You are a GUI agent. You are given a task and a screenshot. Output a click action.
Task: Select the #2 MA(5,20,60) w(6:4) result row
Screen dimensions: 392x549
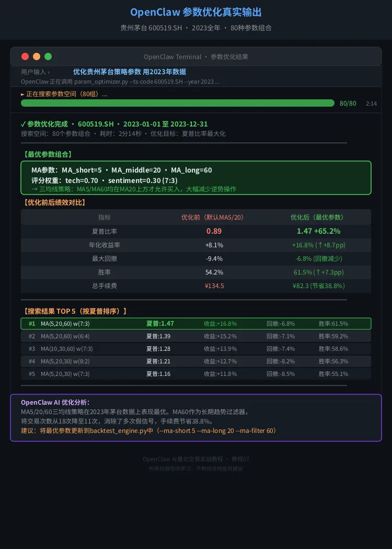point(196,336)
